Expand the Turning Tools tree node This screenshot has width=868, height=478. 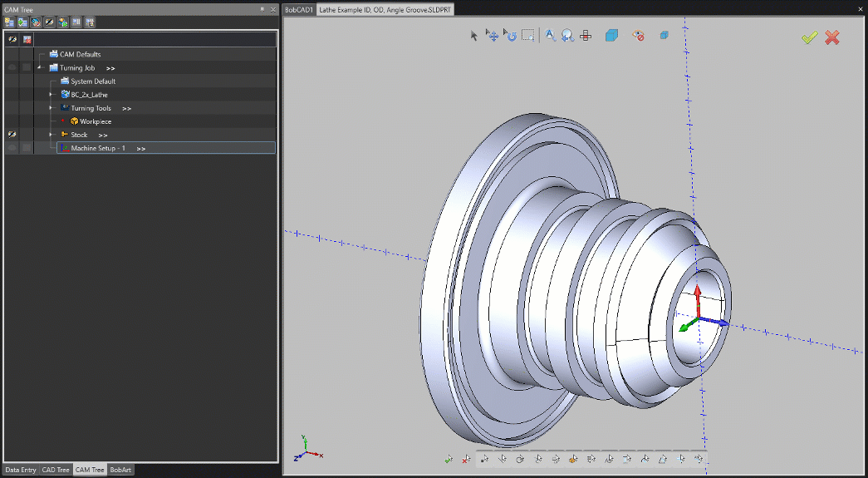click(51, 108)
